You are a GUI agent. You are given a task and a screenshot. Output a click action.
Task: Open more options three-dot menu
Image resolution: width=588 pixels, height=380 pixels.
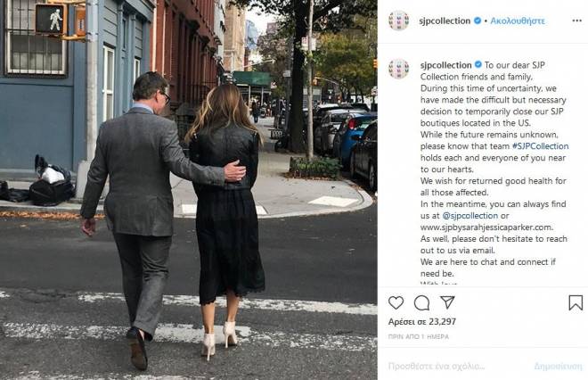point(576,21)
